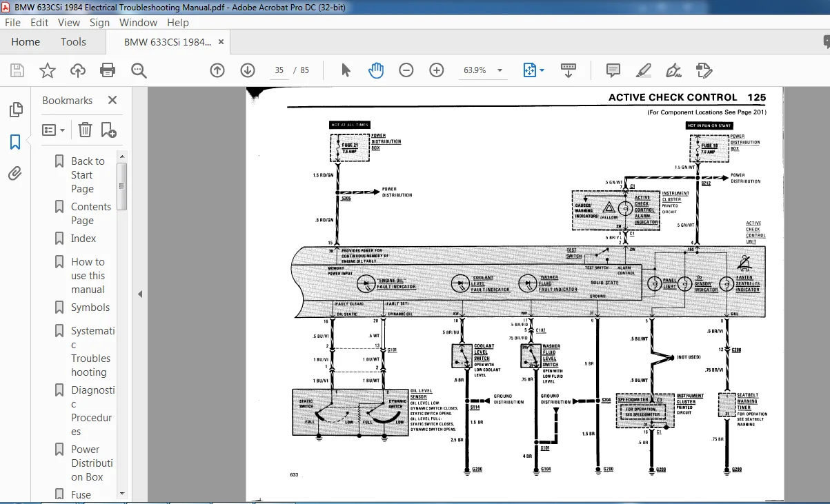Open Diagnostic Procedures bookmark

(x=92, y=411)
